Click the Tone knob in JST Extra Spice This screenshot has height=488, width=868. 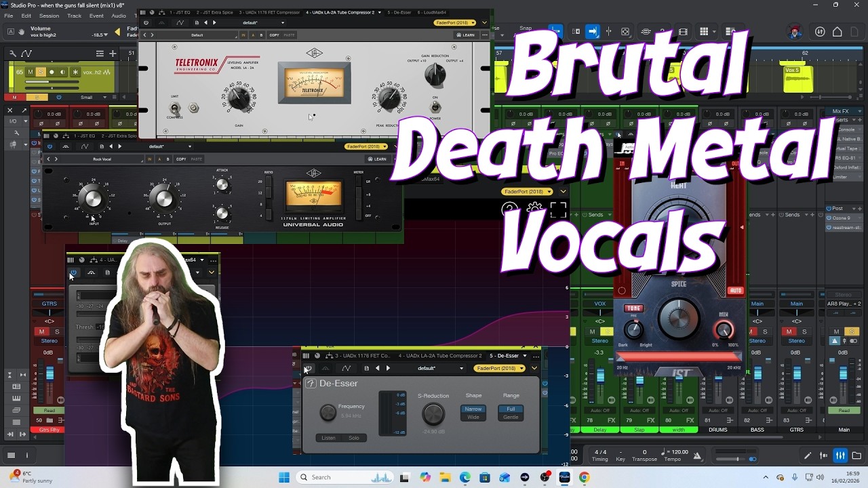tap(633, 330)
